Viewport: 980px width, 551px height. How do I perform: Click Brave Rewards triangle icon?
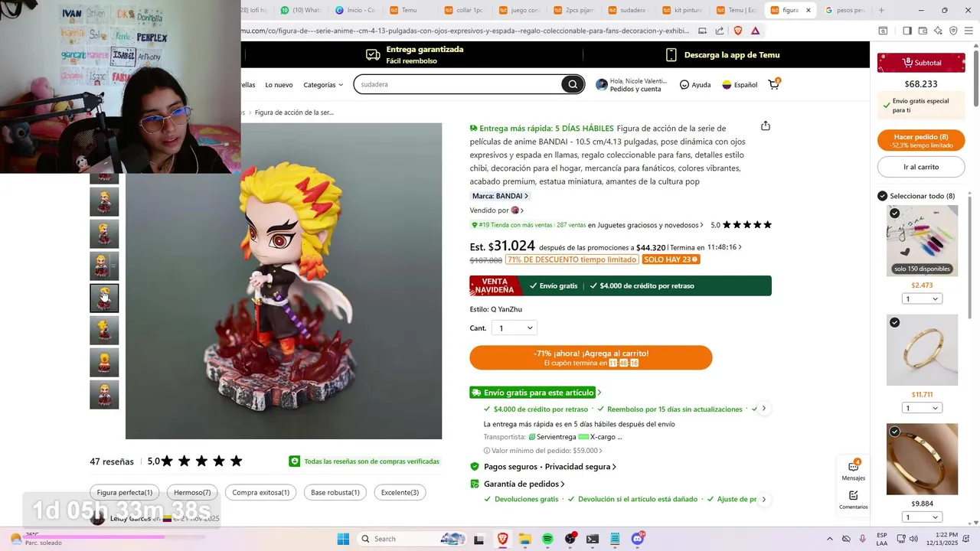756,31
